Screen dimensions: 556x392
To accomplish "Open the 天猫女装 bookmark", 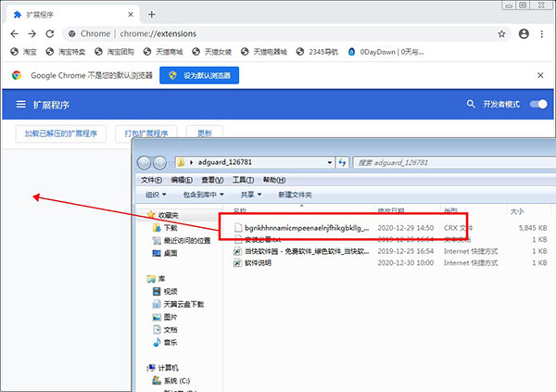I will click(212, 52).
